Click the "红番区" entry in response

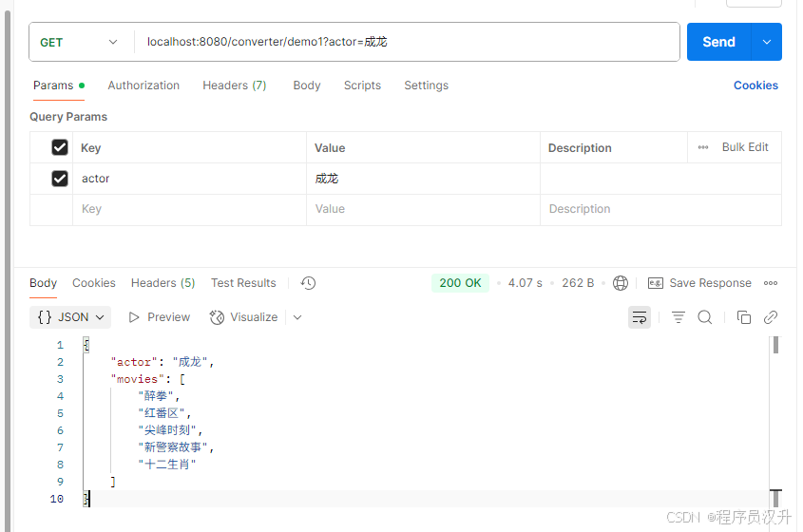tap(162, 413)
